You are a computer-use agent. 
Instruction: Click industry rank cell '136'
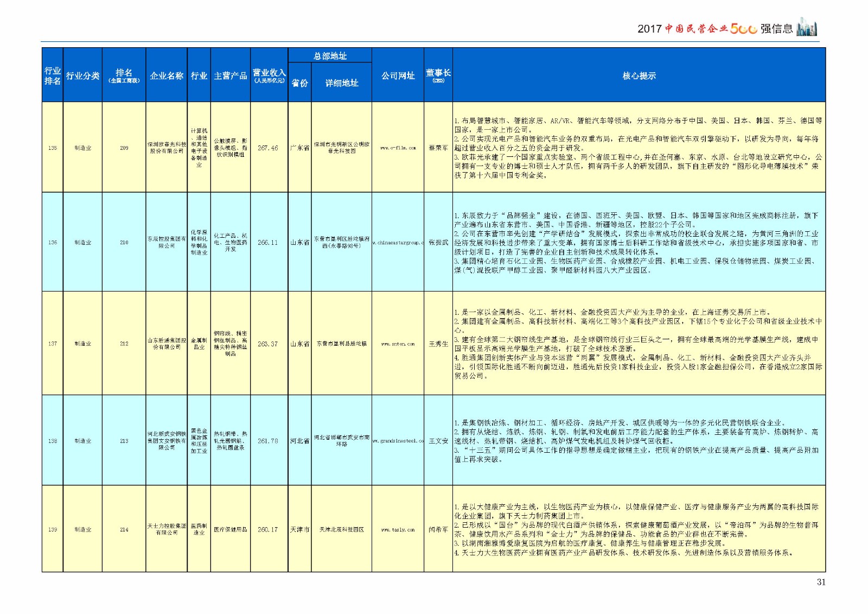(x=53, y=242)
